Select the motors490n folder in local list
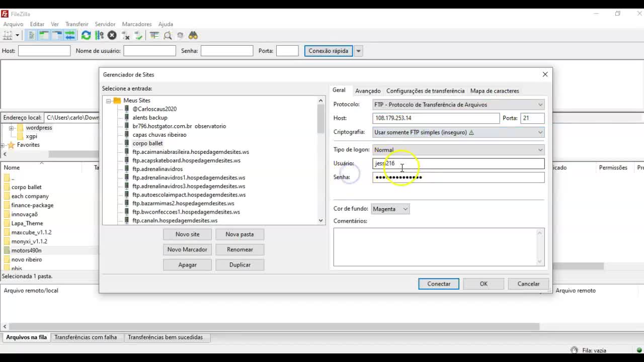This screenshot has width=644, height=362. [x=26, y=250]
